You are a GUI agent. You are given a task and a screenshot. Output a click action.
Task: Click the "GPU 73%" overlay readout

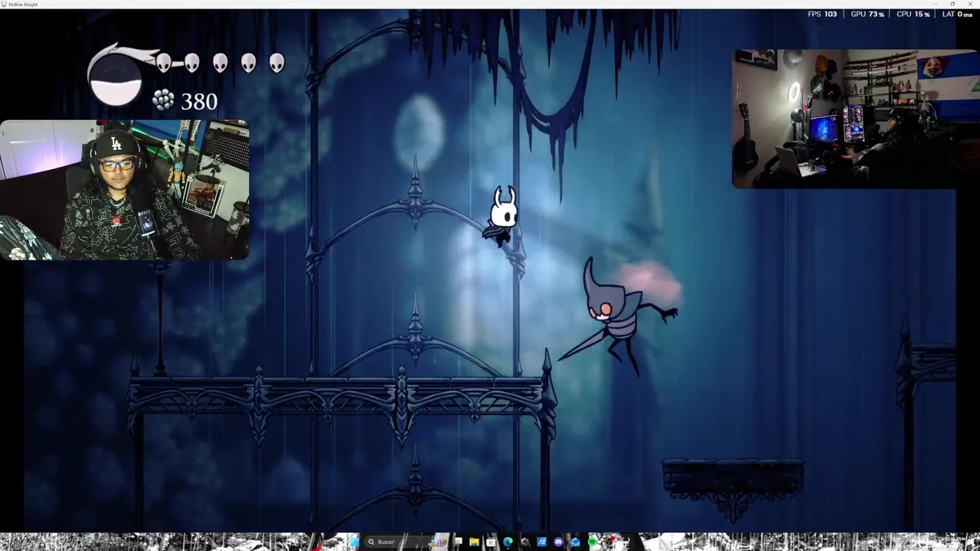867,14
